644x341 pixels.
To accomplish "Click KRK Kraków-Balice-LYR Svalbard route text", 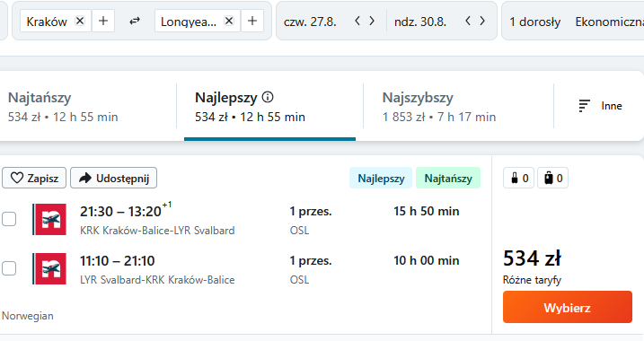I will (x=157, y=231).
